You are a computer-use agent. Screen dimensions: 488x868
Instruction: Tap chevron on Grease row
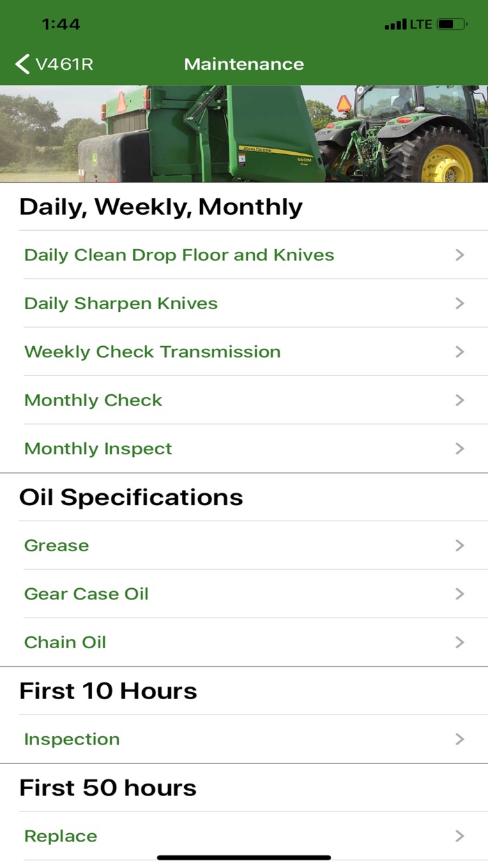point(459,546)
